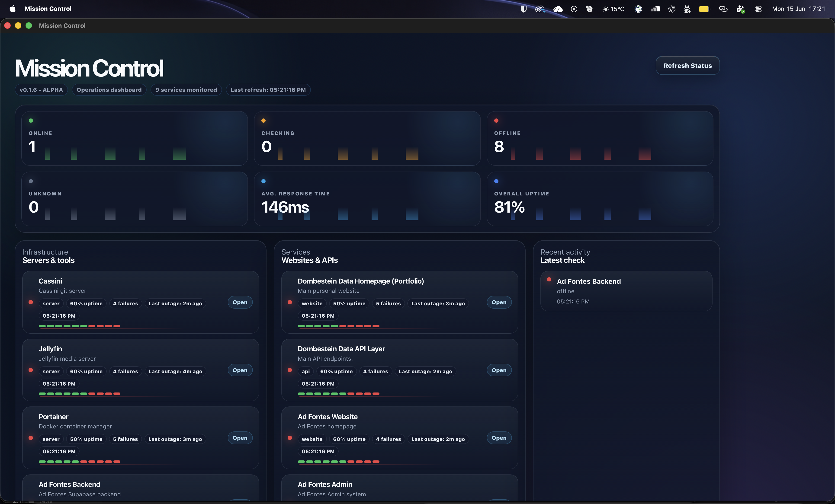This screenshot has height=504, width=835.
Task: Click red status dot for Dombestein Data API Layer
Action: (x=290, y=370)
